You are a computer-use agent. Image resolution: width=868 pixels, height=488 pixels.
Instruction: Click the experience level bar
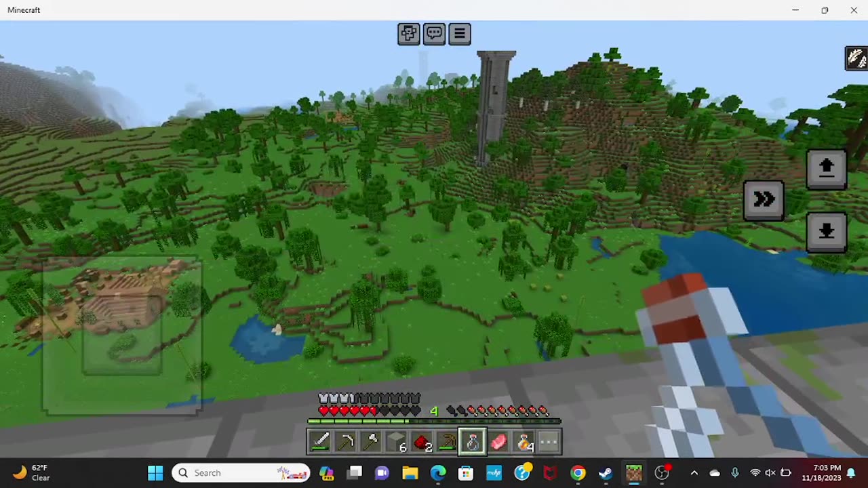point(434,422)
